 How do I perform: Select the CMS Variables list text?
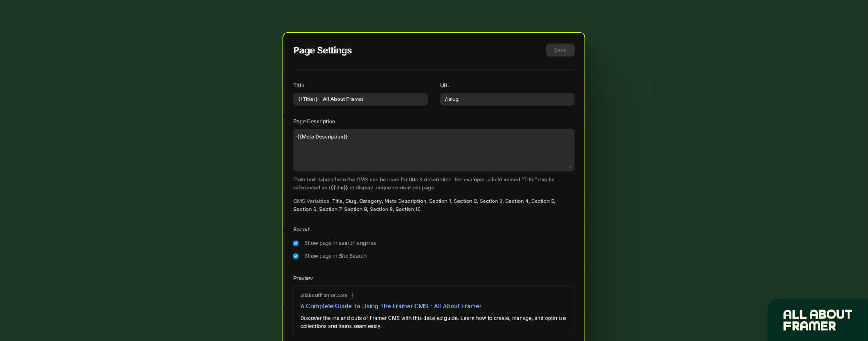tap(424, 205)
